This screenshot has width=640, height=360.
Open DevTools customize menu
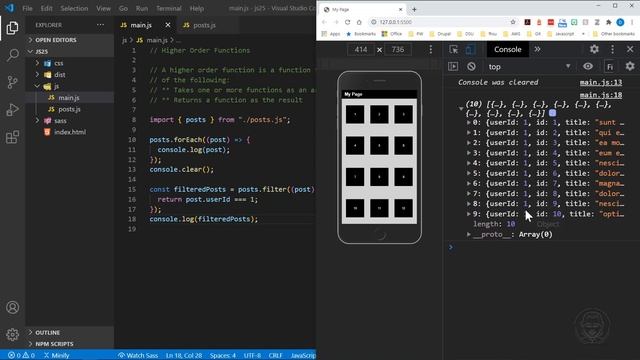(612, 49)
